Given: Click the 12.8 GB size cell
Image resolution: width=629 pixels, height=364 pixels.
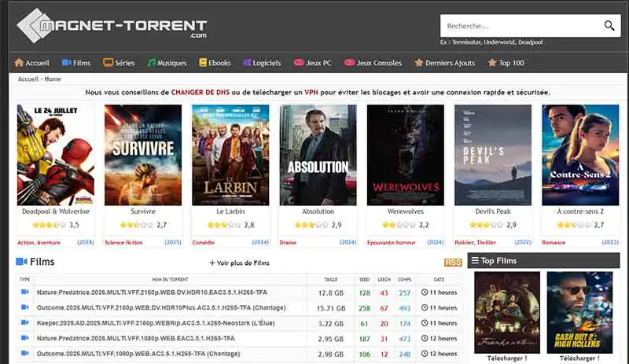Looking at the screenshot, I should pyautogui.click(x=330, y=293).
